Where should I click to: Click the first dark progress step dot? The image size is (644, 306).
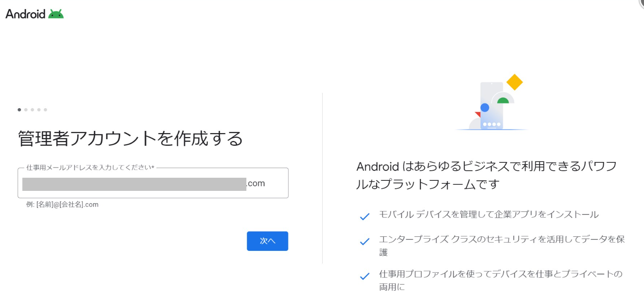[x=19, y=110]
